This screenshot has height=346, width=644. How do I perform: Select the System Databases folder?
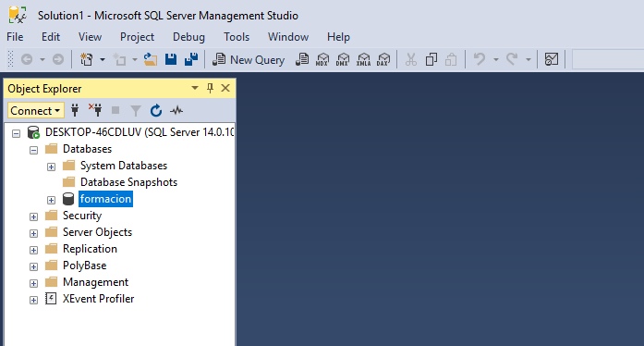(x=124, y=166)
